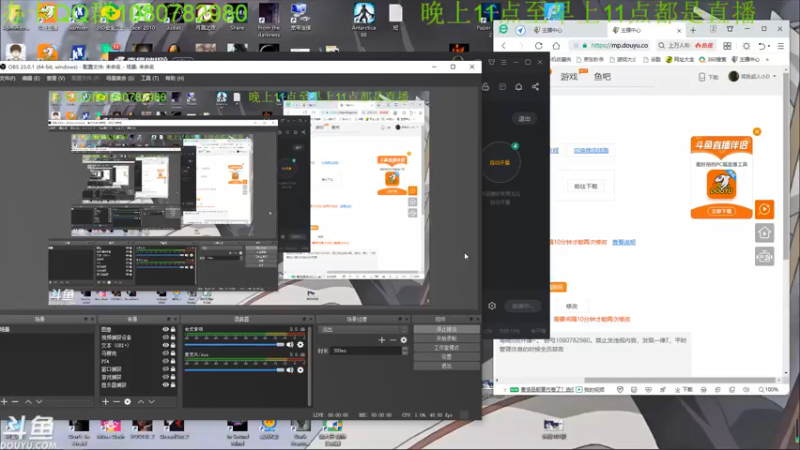800x450 pixels.
Task: Click the 前往下载 button on Douyu page
Action: [586, 187]
